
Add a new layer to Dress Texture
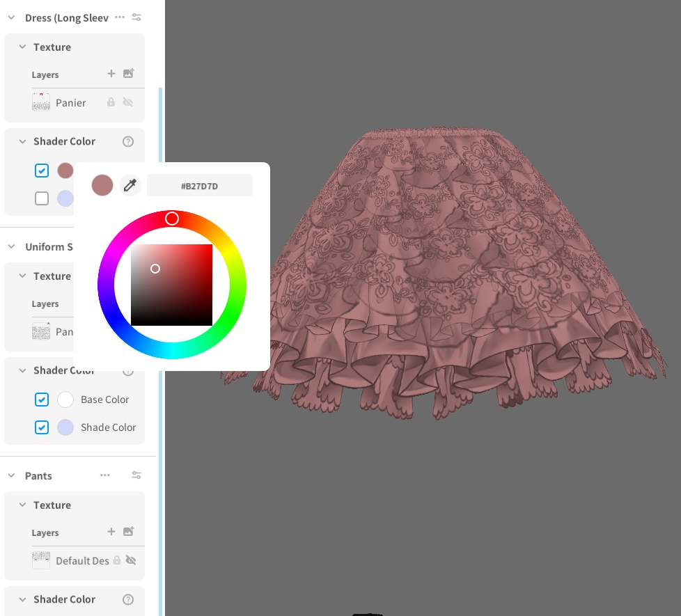tap(111, 73)
